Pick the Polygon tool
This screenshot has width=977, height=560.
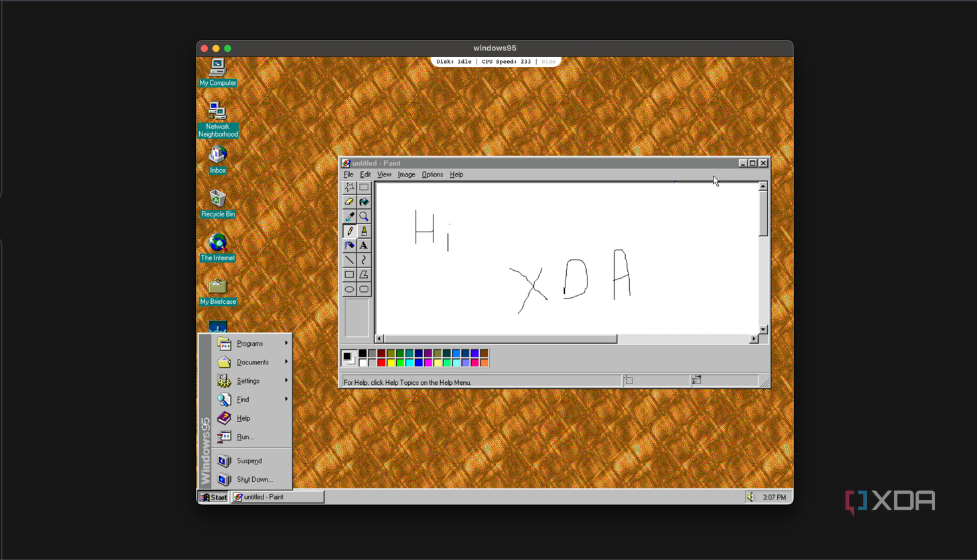[364, 275]
